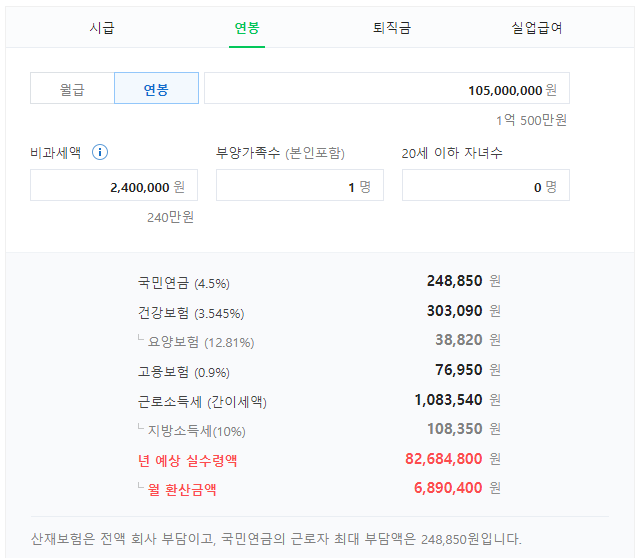
Task: Select the 108,350 원 지방소득세 amount
Action: click(464, 429)
